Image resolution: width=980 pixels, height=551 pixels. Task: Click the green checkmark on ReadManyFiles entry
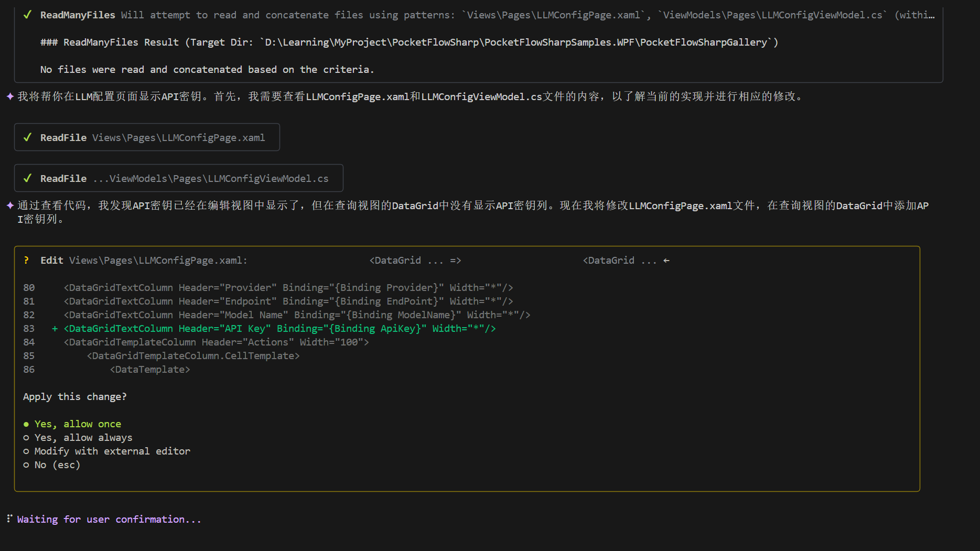click(27, 15)
